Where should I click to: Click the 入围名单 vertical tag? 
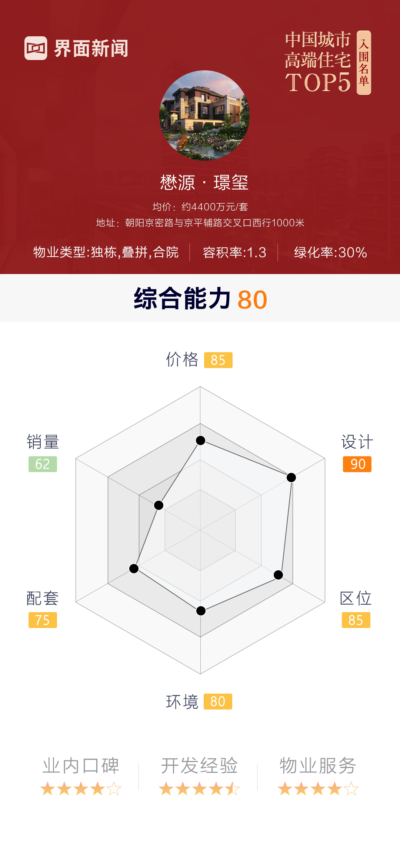coord(364,63)
